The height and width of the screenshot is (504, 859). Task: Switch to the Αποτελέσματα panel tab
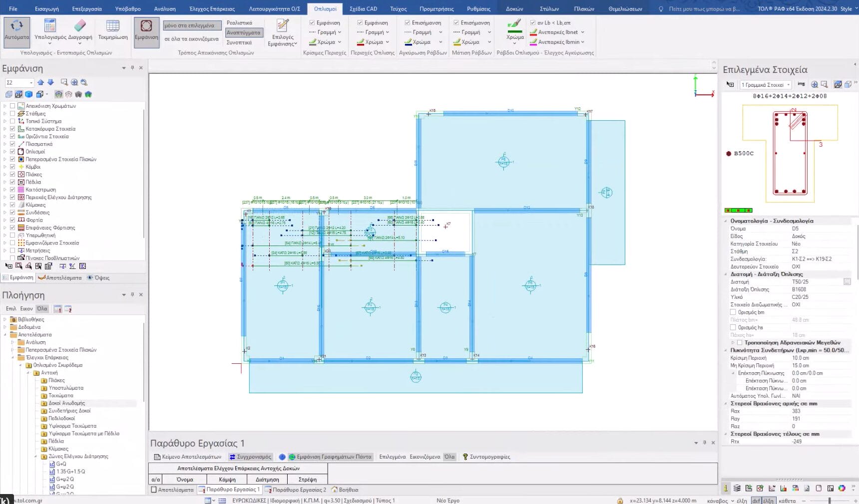pos(60,278)
